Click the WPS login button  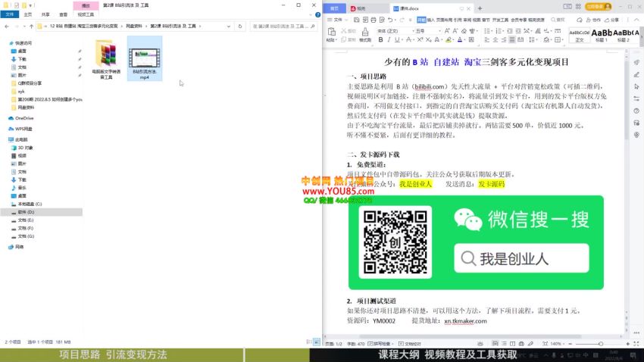point(599,7)
